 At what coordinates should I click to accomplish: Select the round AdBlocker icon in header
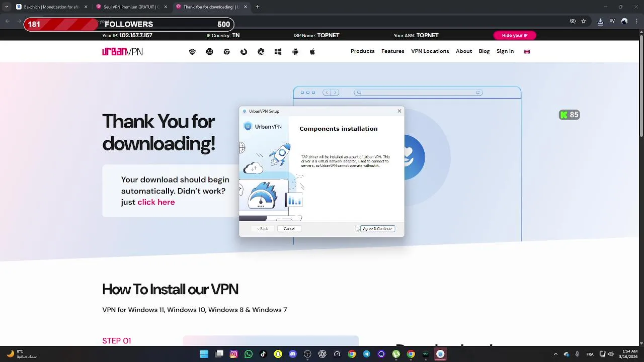(210, 52)
